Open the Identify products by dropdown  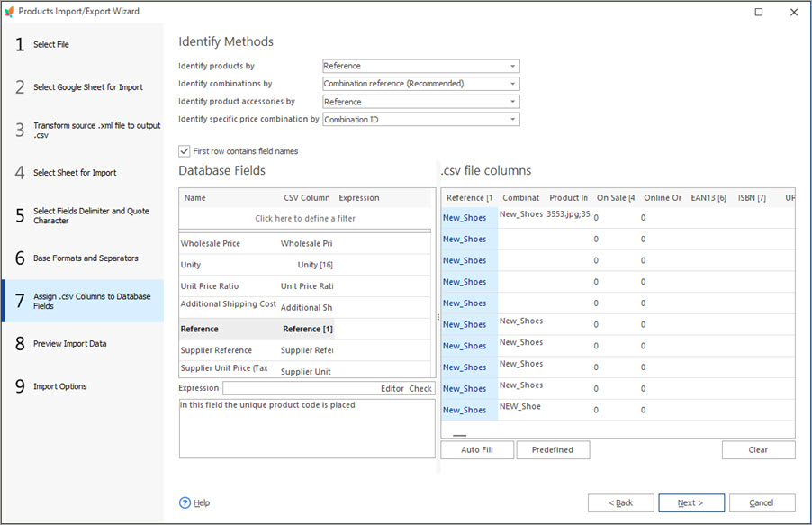click(421, 66)
